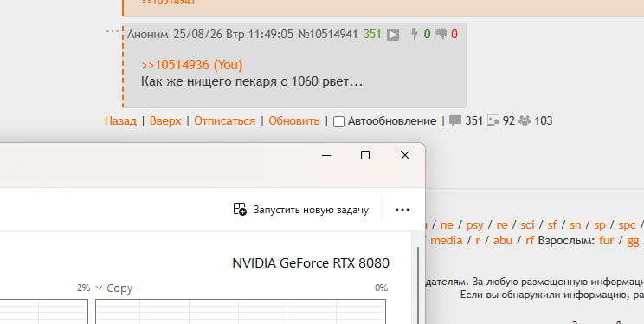
Task: Open Task Manager three-dot more options menu
Action: point(402,210)
